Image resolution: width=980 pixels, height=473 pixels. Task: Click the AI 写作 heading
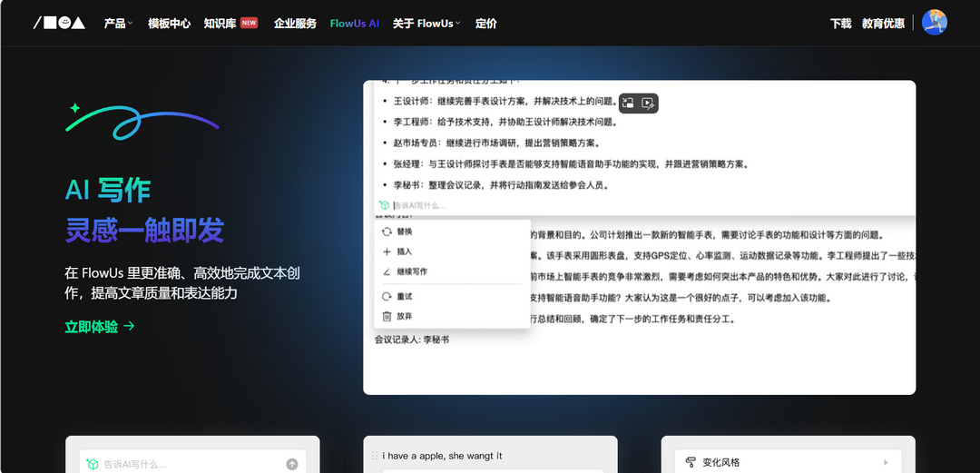(x=107, y=190)
